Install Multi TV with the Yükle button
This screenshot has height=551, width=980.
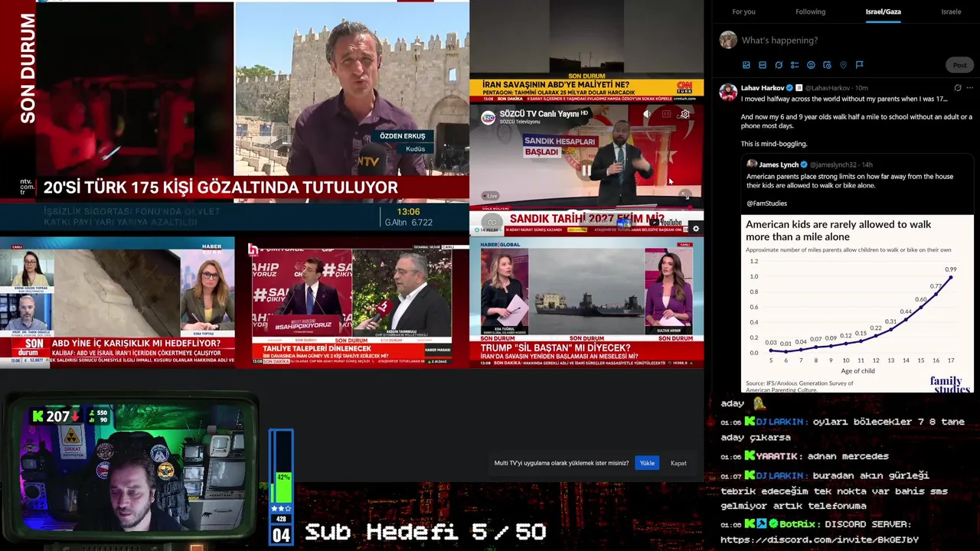[647, 463]
